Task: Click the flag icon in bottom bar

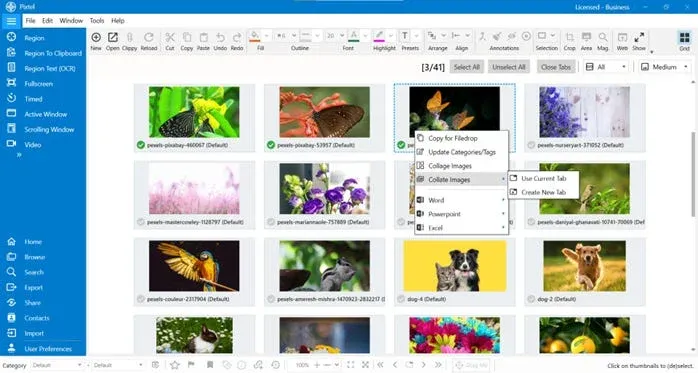Action: tap(191, 365)
